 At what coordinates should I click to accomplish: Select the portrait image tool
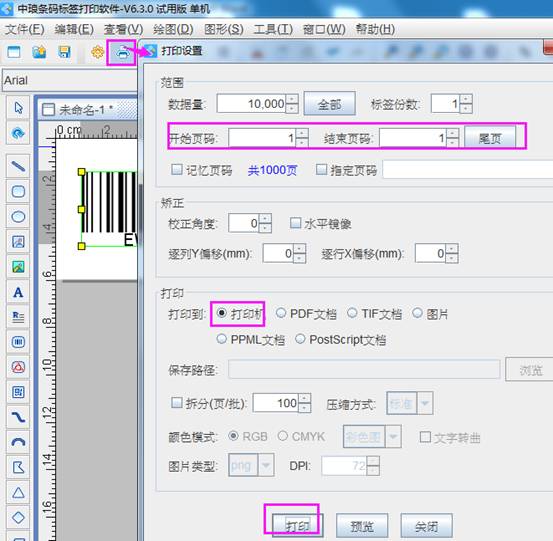tap(18, 242)
